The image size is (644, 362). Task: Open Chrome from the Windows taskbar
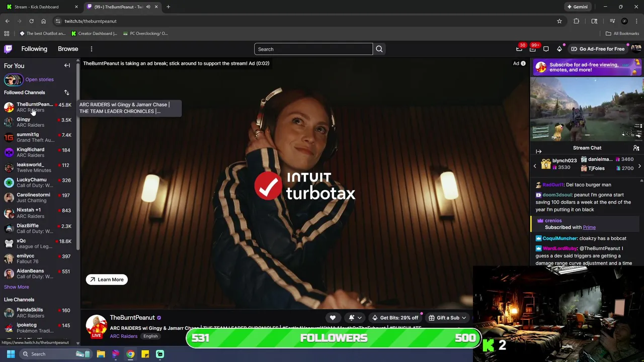pos(130,354)
